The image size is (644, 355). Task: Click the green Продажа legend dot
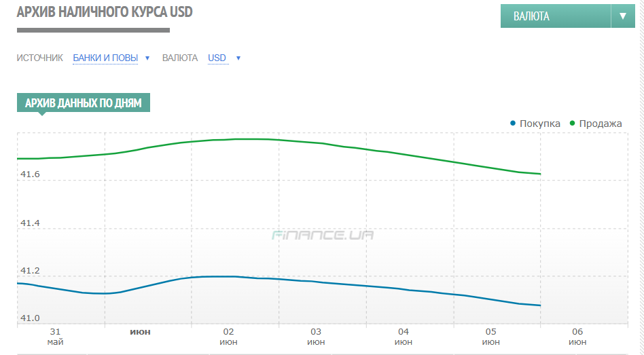(572, 124)
